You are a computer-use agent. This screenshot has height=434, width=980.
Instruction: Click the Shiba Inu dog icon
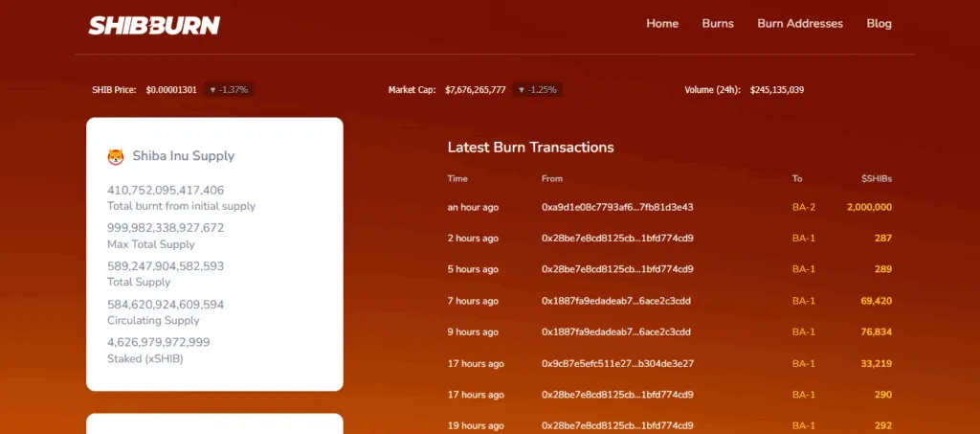pyautogui.click(x=116, y=156)
